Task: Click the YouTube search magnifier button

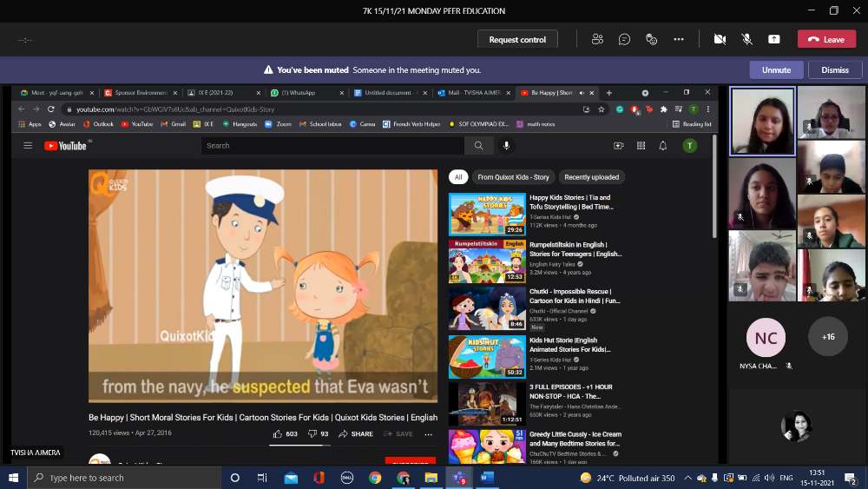Action: (x=478, y=146)
